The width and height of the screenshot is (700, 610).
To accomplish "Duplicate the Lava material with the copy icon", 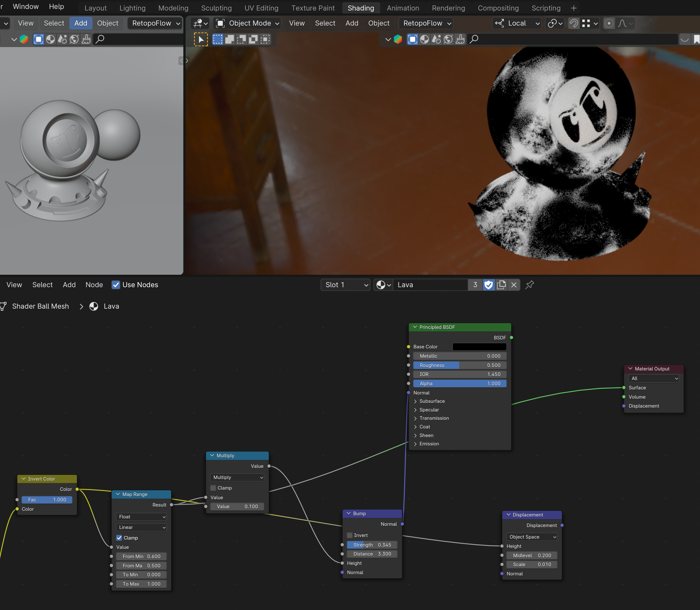I will pos(501,285).
